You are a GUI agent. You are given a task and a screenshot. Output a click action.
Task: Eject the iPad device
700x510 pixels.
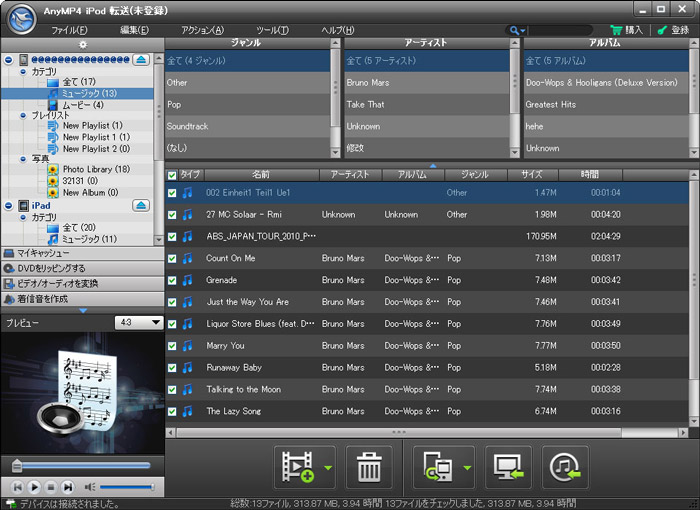click(x=141, y=205)
